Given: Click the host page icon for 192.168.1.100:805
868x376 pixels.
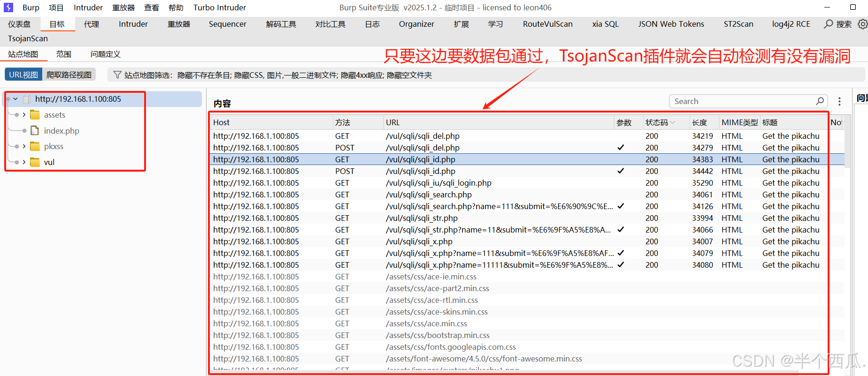Looking at the screenshot, I should pyautogui.click(x=27, y=99).
